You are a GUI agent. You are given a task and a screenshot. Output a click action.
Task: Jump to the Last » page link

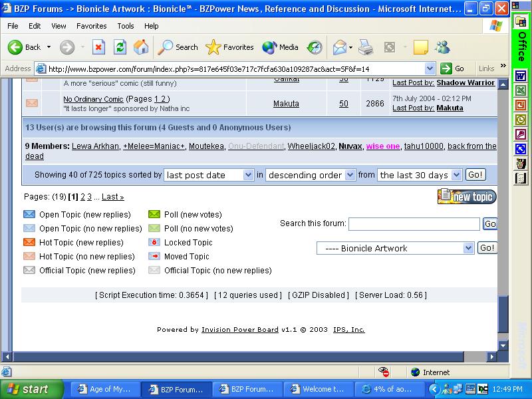point(112,197)
